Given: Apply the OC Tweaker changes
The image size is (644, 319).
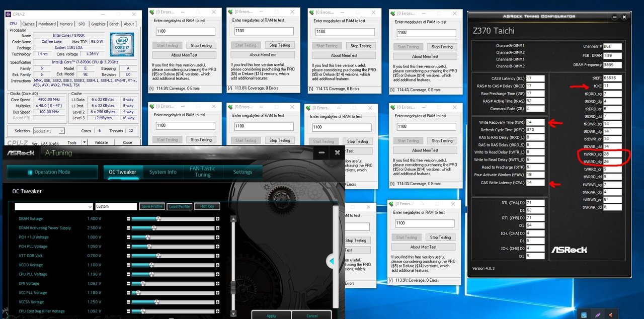Looking at the screenshot, I should (x=271, y=315).
